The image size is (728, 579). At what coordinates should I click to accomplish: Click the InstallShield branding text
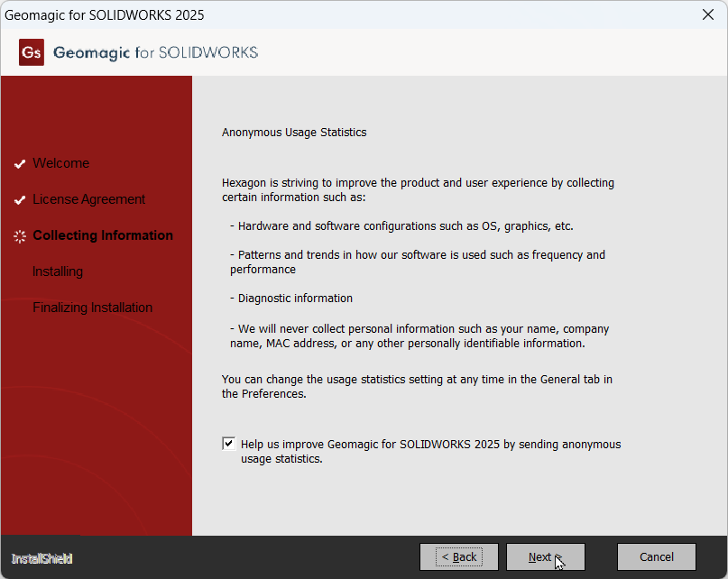pos(41,558)
